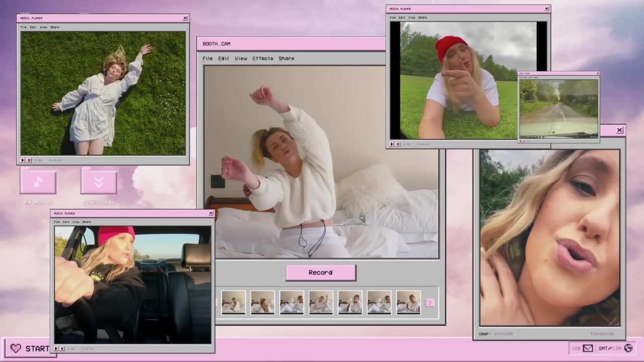Viewport: 644px width, 362px height.
Task: Play the red-beanie video in media player
Action: point(392,144)
